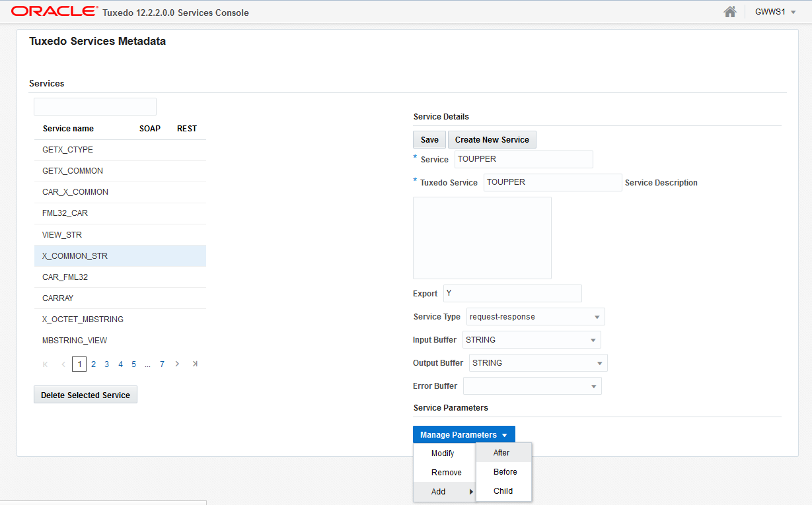Select current page 1 indicator

79,364
